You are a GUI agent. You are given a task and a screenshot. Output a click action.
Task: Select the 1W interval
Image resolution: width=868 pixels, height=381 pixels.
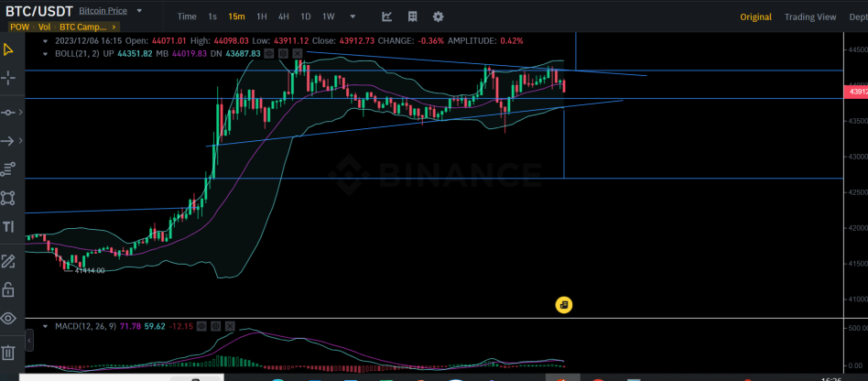pyautogui.click(x=329, y=16)
